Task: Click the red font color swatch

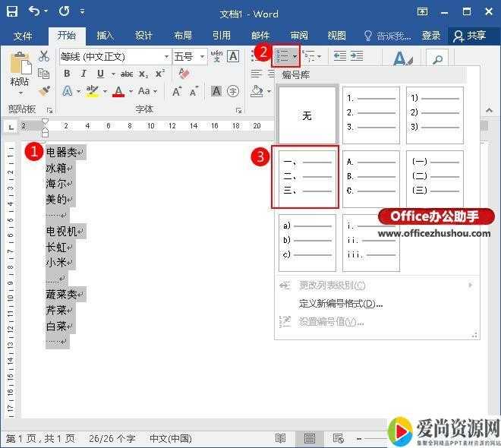Action: 118,91
